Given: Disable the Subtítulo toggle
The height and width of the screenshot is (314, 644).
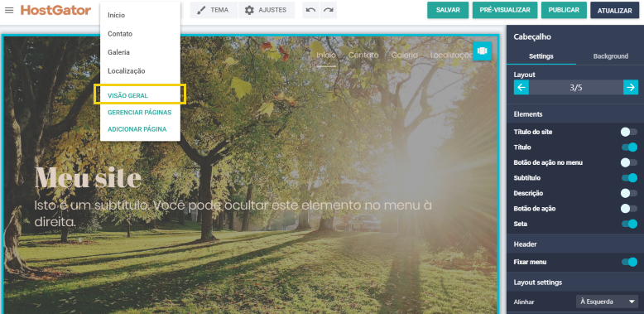Looking at the screenshot, I should click(x=629, y=178).
